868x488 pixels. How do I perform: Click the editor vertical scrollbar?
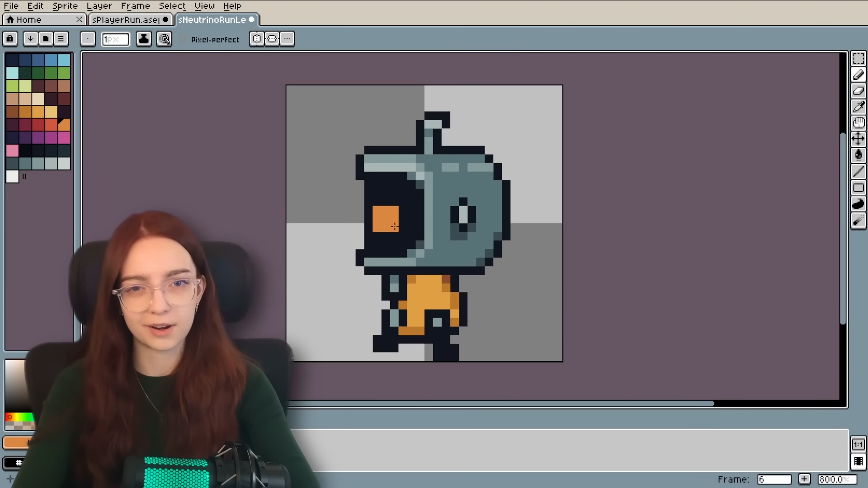coord(843,228)
